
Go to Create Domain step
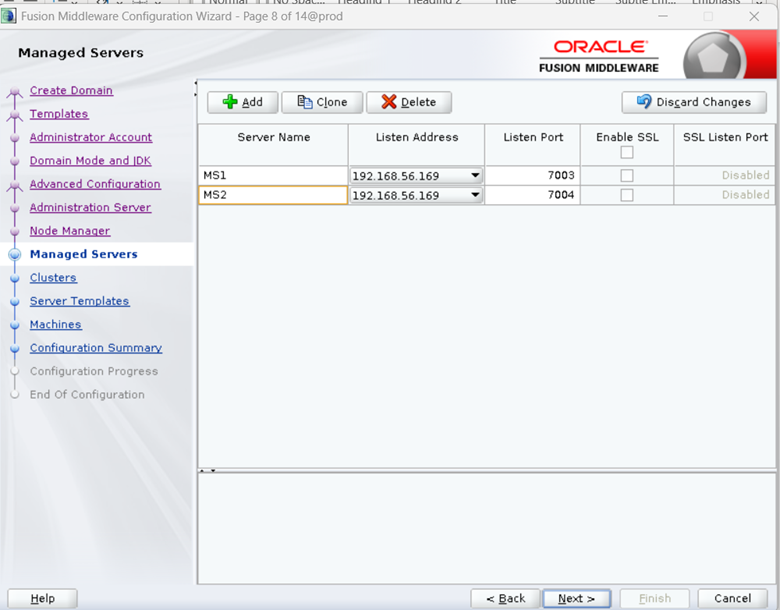[71, 91]
